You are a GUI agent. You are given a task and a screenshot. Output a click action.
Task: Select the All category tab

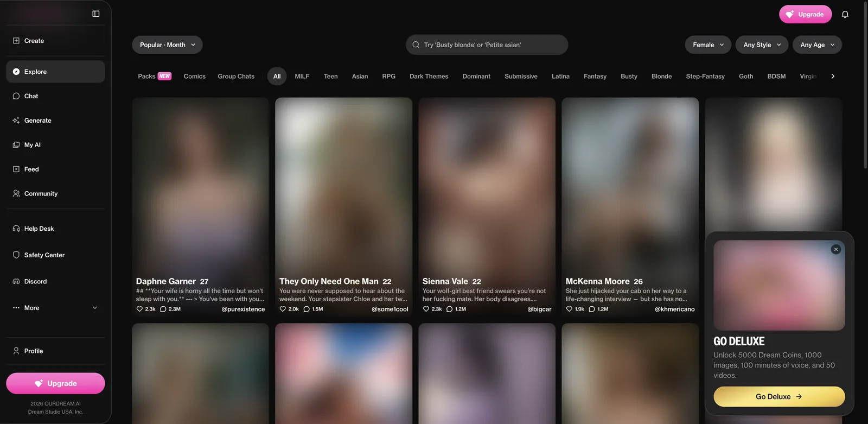click(x=277, y=77)
